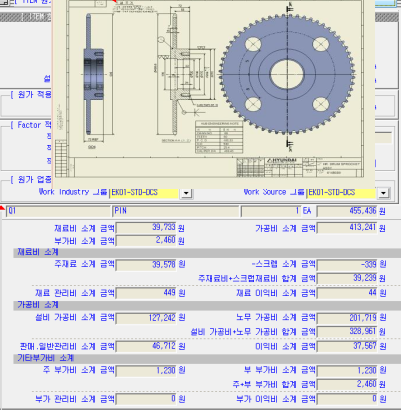Click the 주+부 부가비 합계 value 2,460
Screen dimensions: 401x410
(347, 384)
